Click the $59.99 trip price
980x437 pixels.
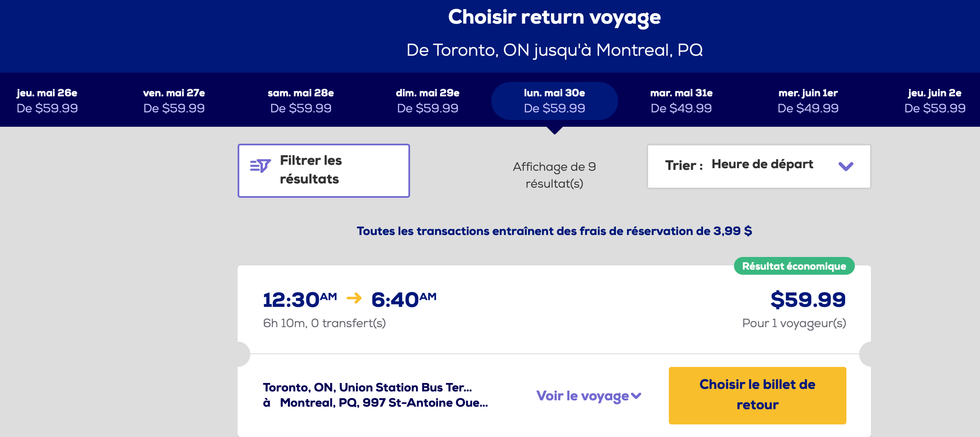(x=808, y=299)
